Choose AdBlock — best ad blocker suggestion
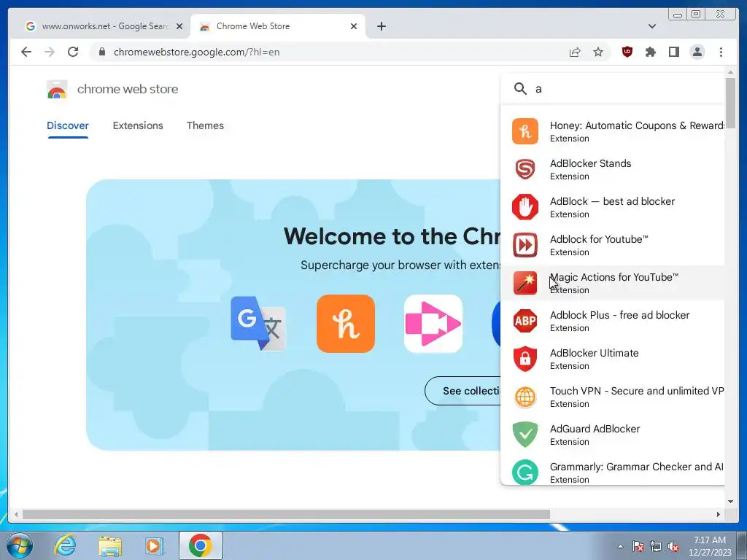 pos(613,207)
